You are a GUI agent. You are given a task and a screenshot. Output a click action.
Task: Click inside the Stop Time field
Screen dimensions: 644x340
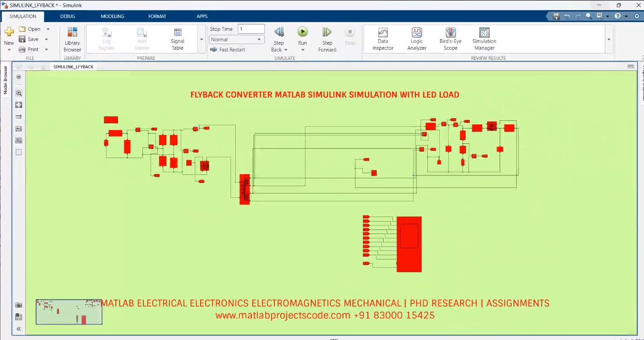click(x=251, y=28)
